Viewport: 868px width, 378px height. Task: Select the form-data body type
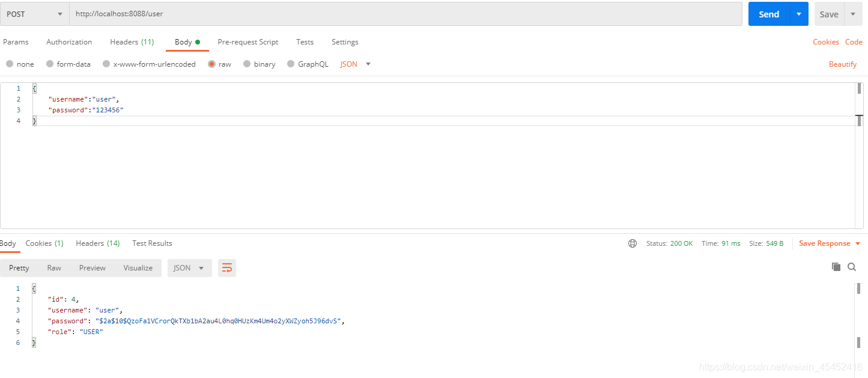68,64
